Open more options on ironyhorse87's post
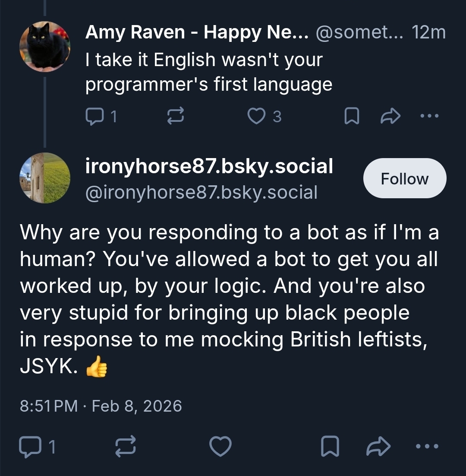This screenshot has height=476, width=466. tap(427, 447)
